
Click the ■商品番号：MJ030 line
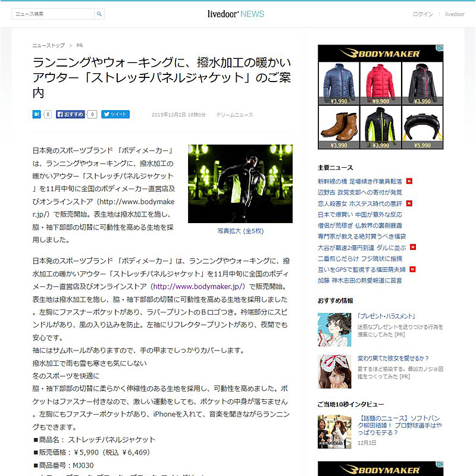click(x=64, y=465)
